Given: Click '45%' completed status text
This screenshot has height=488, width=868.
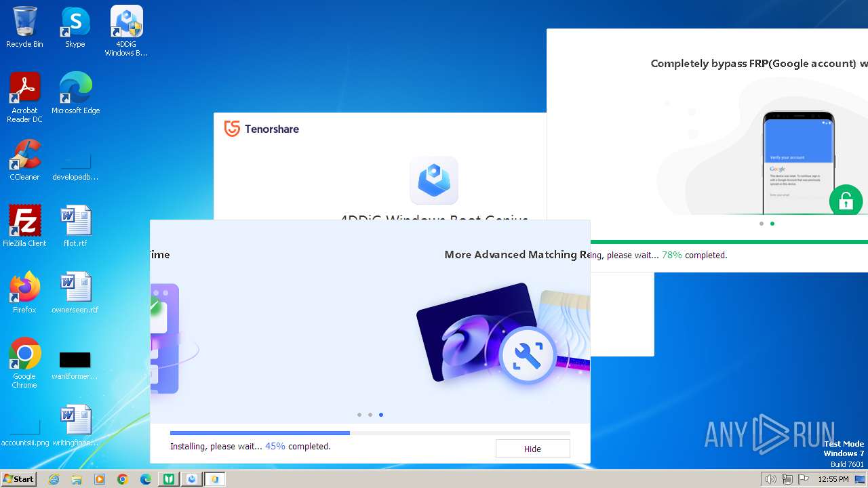Looking at the screenshot, I should 275,447.
